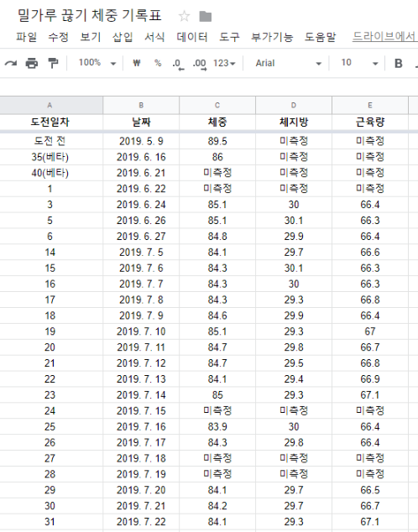Image resolution: width=418 pixels, height=532 pixels.
Task: Select the date cell 2019. 7. 19
Action: (x=141, y=474)
